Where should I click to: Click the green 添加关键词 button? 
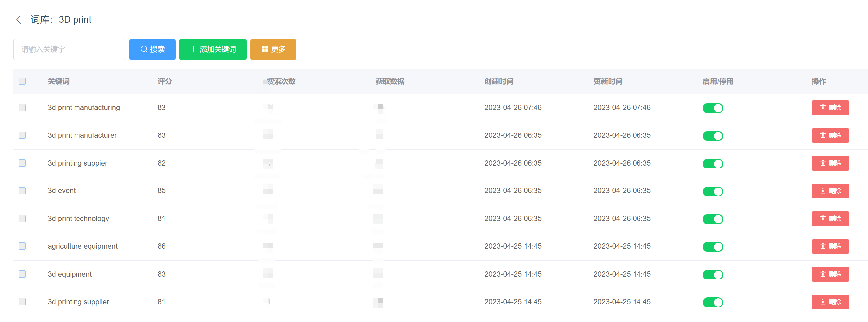[213, 50]
